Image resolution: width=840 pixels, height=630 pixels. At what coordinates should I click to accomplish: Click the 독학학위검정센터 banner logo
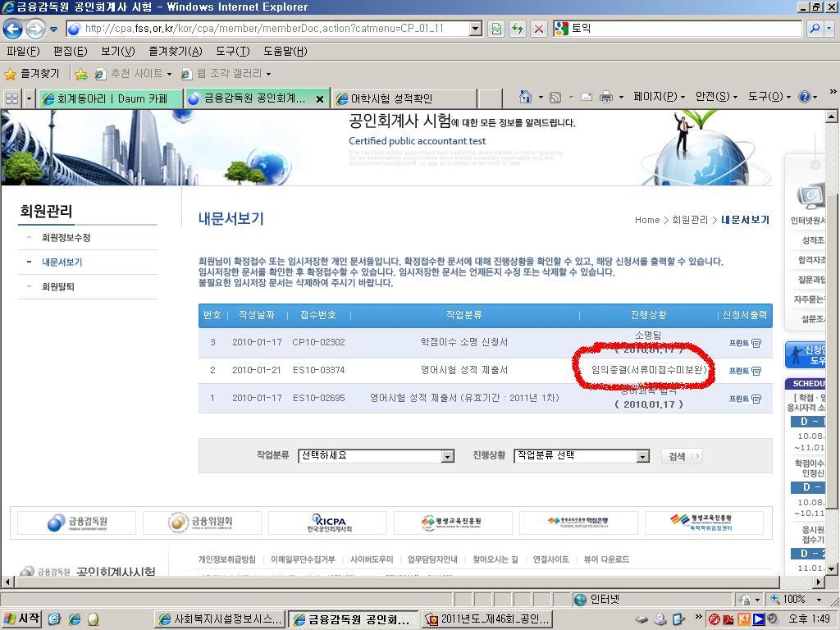click(x=704, y=523)
